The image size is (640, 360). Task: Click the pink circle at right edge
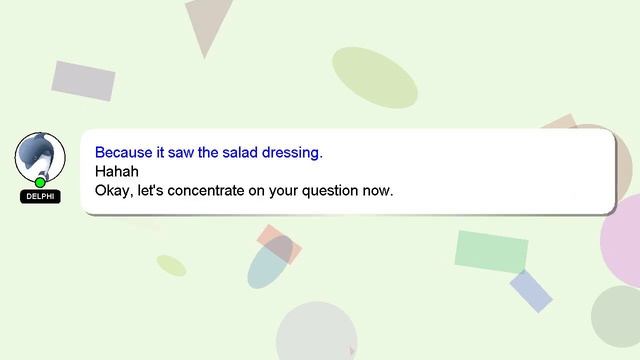click(x=620, y=241)
